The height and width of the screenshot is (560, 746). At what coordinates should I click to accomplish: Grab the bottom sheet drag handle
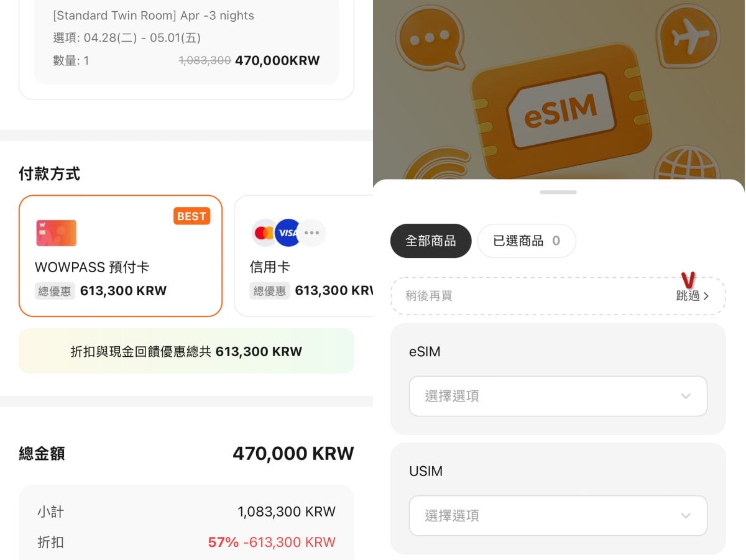(x=558, y=192)
